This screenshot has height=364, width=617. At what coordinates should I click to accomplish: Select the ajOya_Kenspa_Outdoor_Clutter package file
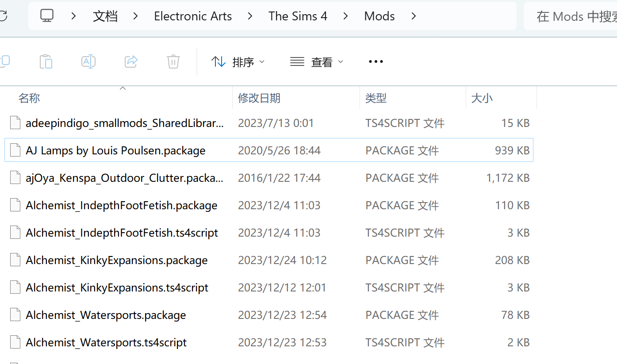tap(269, 178)
